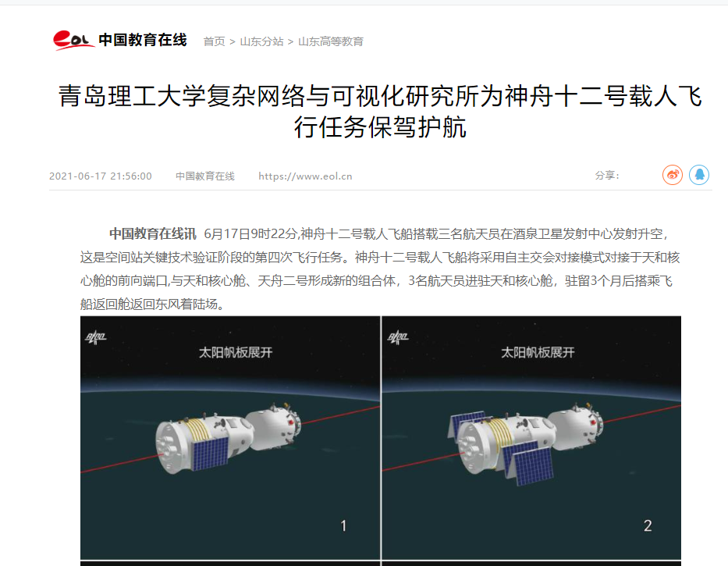Open second solar panel image numbered 2

(531, 438)
